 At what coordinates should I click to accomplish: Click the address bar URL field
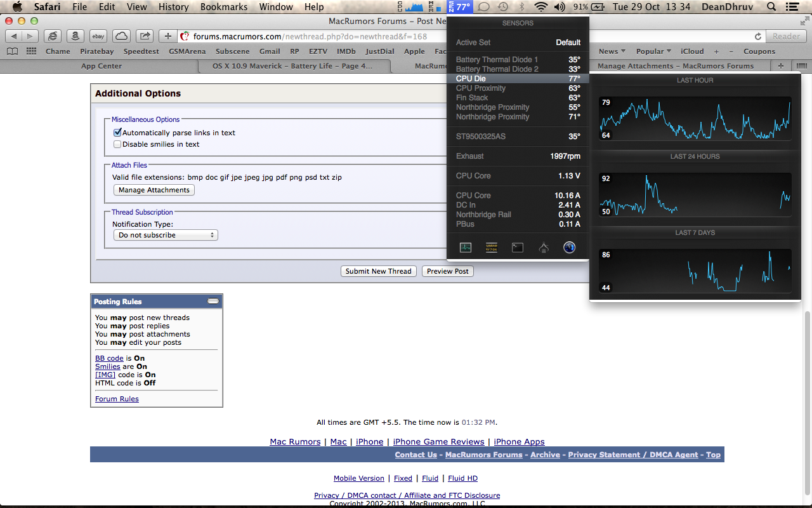(469, 36)
